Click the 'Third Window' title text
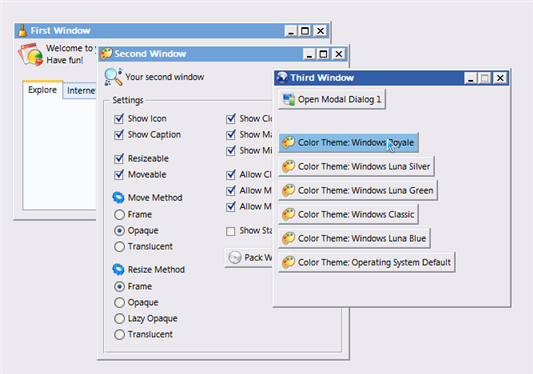 [x=322, y=78]
